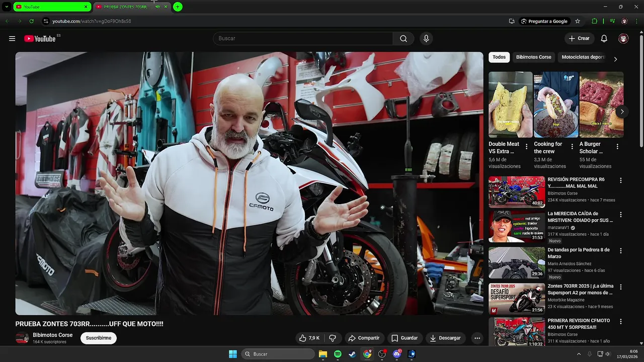Screen dimensions: 644x362
Task: Click the YouTube logo home link
Action: (40, 39)
